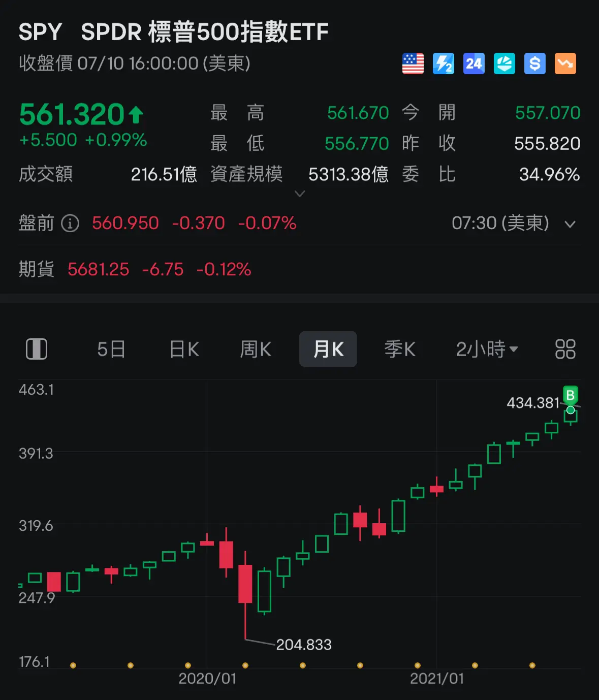Tap the turnover value 216.51億
599x700 pixels.
[164, 175]
